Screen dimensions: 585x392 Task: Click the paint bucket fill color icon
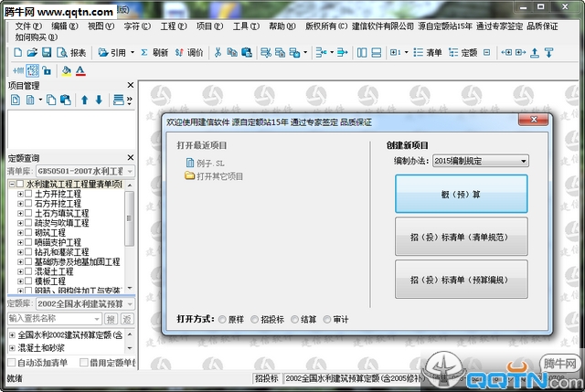[67, 70]
